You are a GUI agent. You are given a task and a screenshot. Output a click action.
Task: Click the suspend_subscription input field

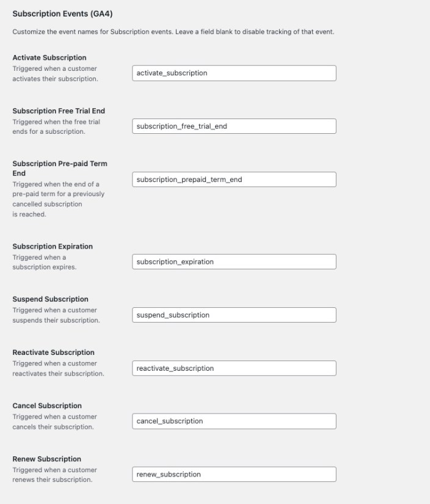(234, 315)
